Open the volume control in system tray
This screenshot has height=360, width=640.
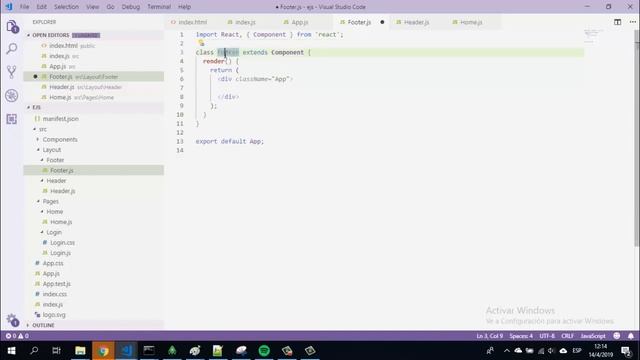tap(551, 351)
